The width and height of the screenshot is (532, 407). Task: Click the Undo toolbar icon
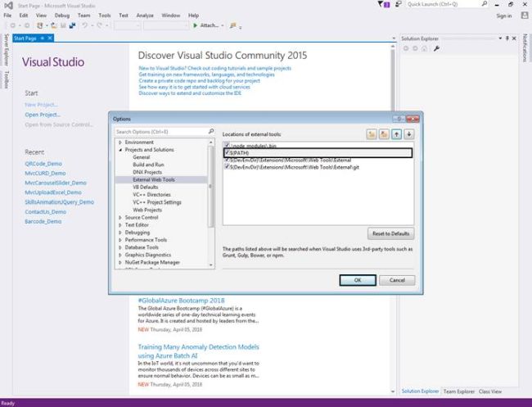click(84, 25)
